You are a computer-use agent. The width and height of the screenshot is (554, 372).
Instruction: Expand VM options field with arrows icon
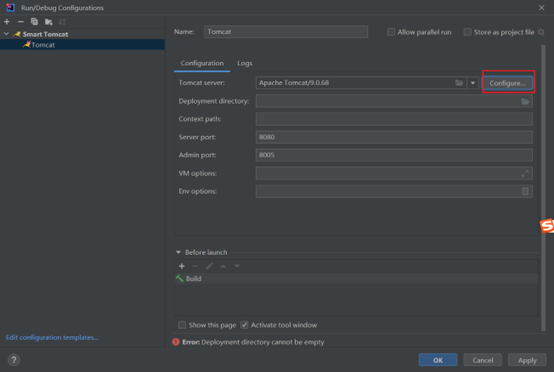point(525,173)
